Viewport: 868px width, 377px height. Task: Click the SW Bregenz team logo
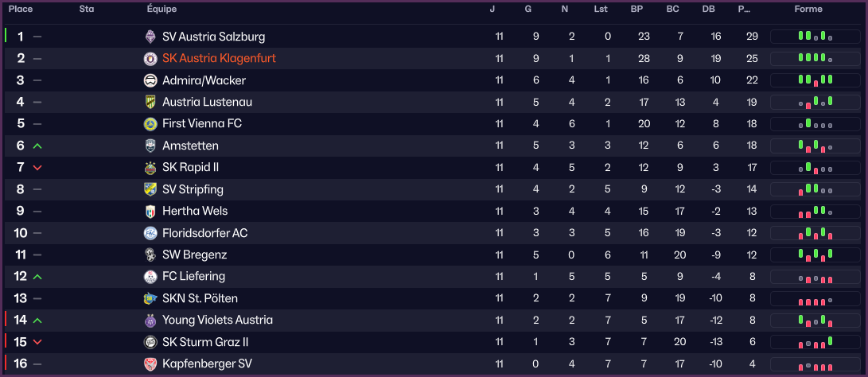click(150, 255)
